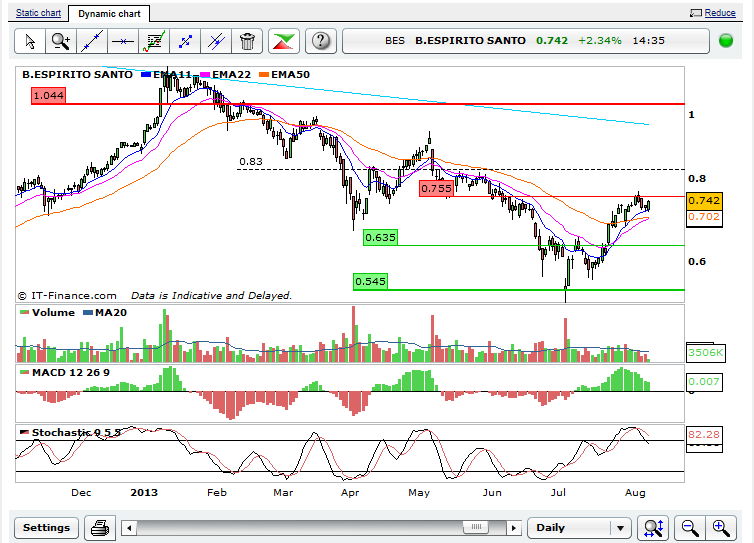
Task: Click the EMA50 legend label
Action: [x=284, y=75]
